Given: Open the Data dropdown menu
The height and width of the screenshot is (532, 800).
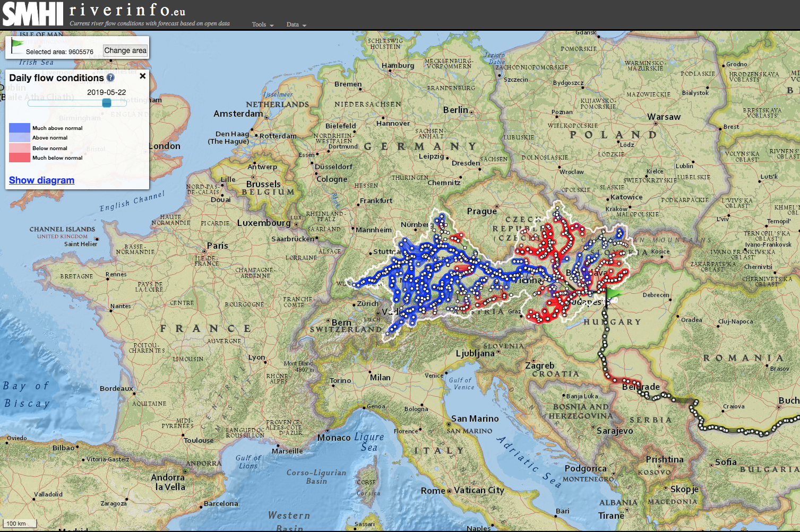Looking at the screenshot, I should tap(296, 24).
